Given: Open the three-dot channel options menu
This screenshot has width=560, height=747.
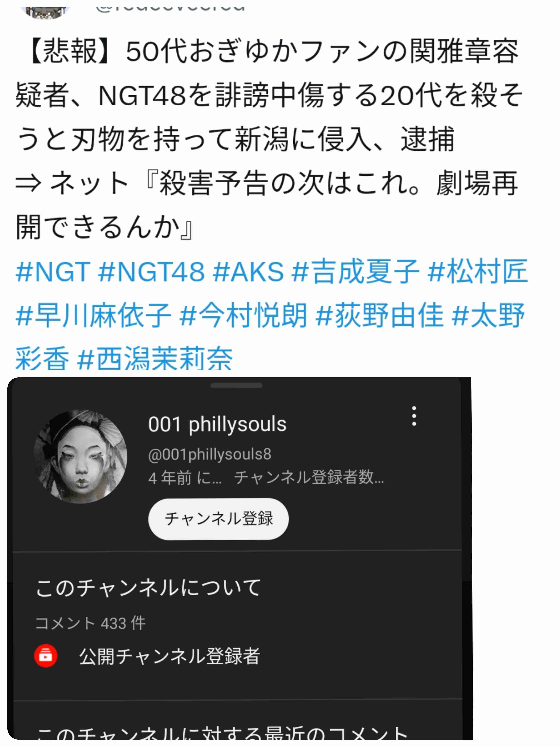Looking at the screenshot, I should [x=414, y=416].
